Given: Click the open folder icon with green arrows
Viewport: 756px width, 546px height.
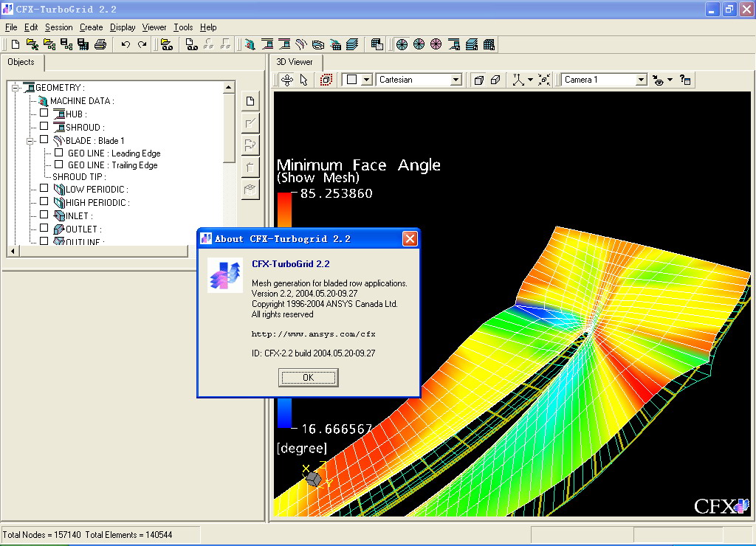Looking at the screenshot, I should pyautogui.click(x=32, y=45).
